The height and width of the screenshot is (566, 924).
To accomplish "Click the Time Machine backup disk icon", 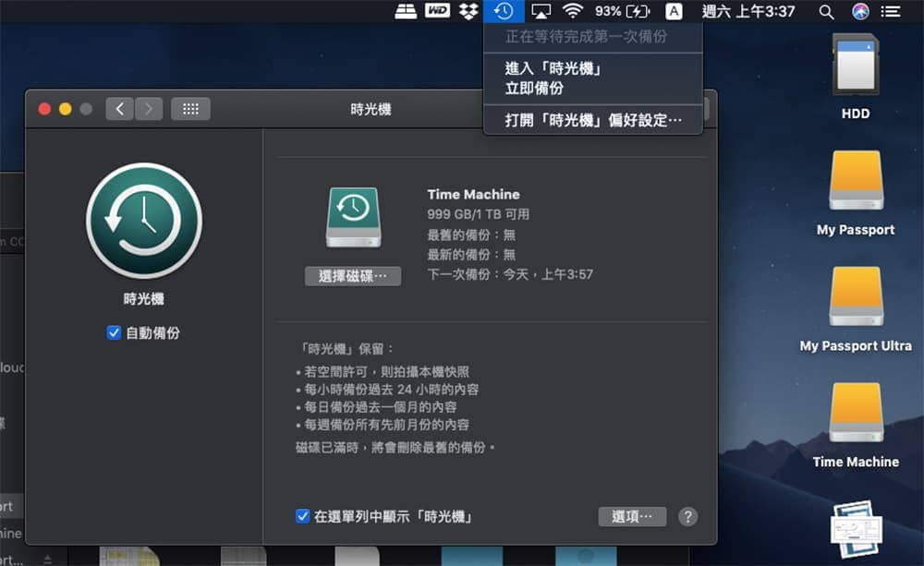I will (x=354, y=217).
